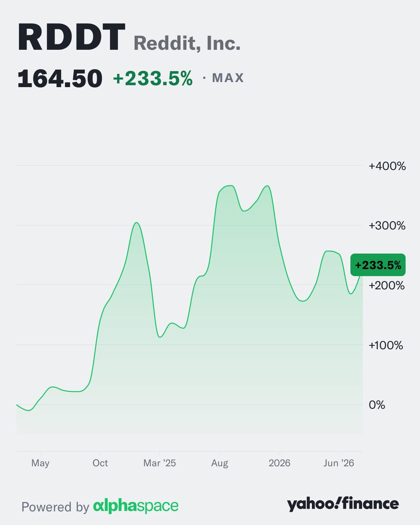Click the +300% y-axis label

pos(387,226)
